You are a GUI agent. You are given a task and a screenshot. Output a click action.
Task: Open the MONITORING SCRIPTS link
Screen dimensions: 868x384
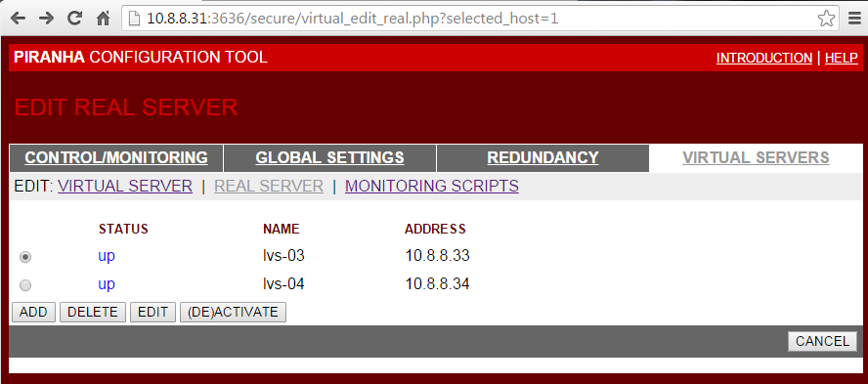432,186
